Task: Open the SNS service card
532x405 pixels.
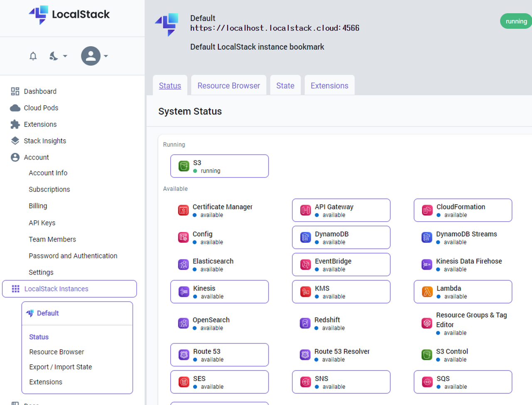Action: [x=341, y=382]
